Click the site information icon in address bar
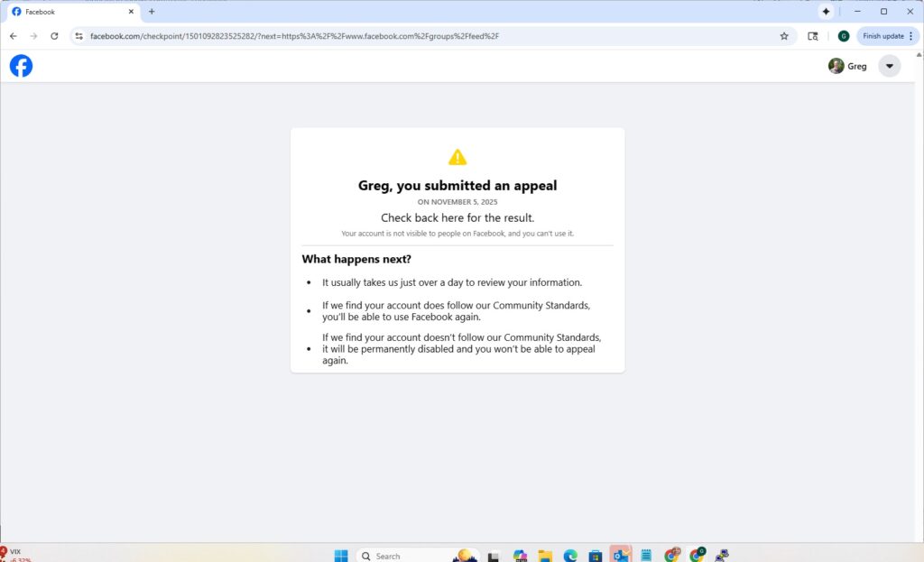Screen dimensions: 924x562 79,36
